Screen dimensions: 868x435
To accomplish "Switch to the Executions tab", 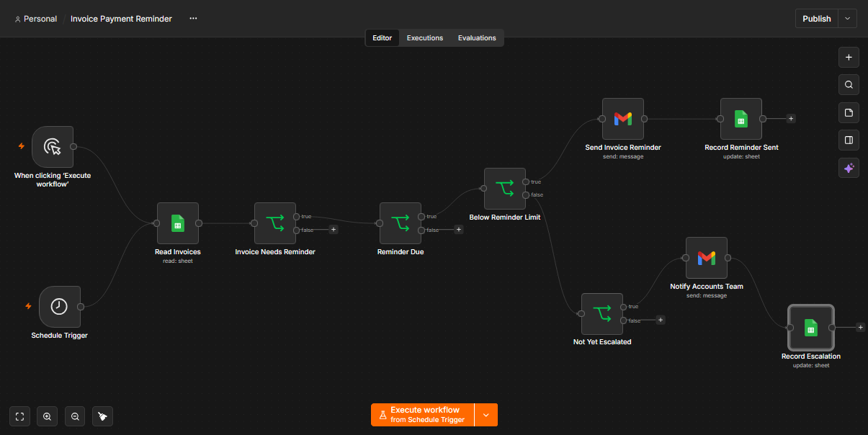I will click(425, 37).
